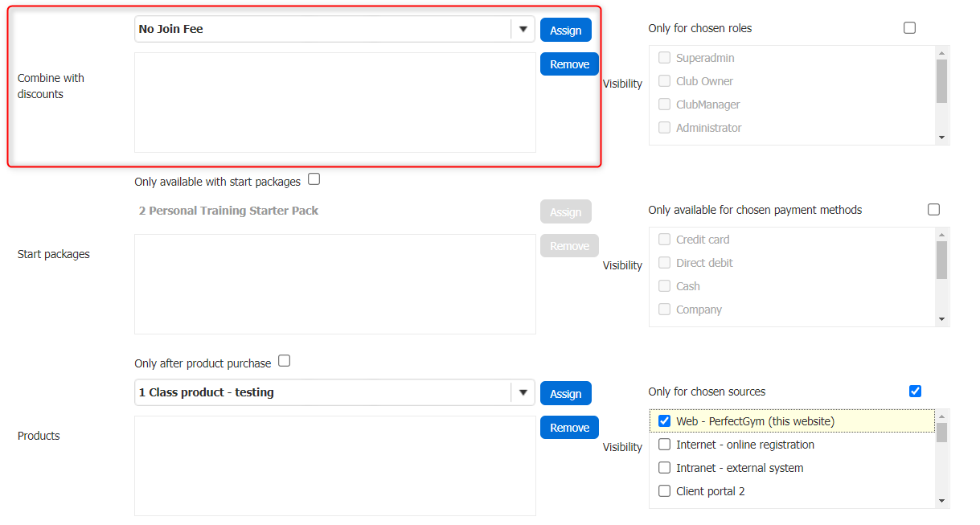Click the assigned products list box
The width and height of the screenshot is (980, 525).
click(334, 466)
